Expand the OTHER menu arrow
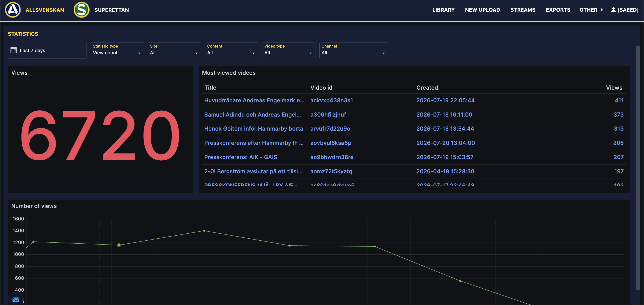The width and height of the screenshot is (644, 305). [602, 10]
